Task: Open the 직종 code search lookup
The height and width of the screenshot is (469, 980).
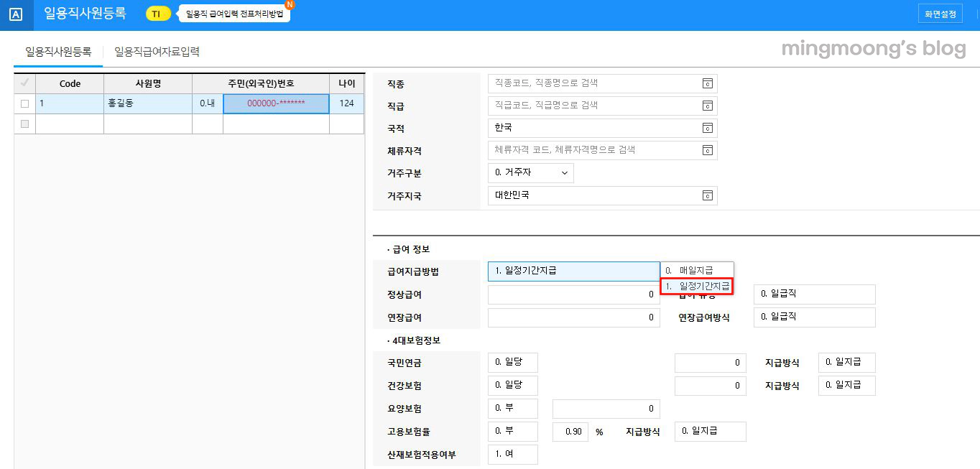Action: 708,83
